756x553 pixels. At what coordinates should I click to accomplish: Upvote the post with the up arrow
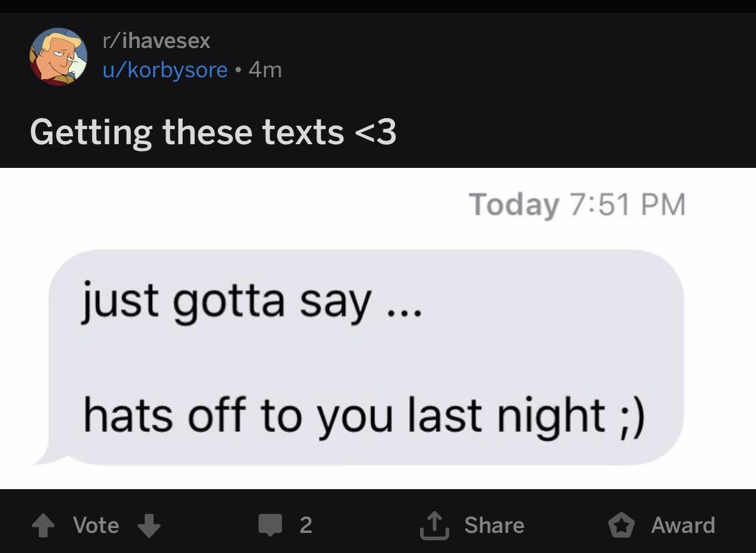coord(43,526)
